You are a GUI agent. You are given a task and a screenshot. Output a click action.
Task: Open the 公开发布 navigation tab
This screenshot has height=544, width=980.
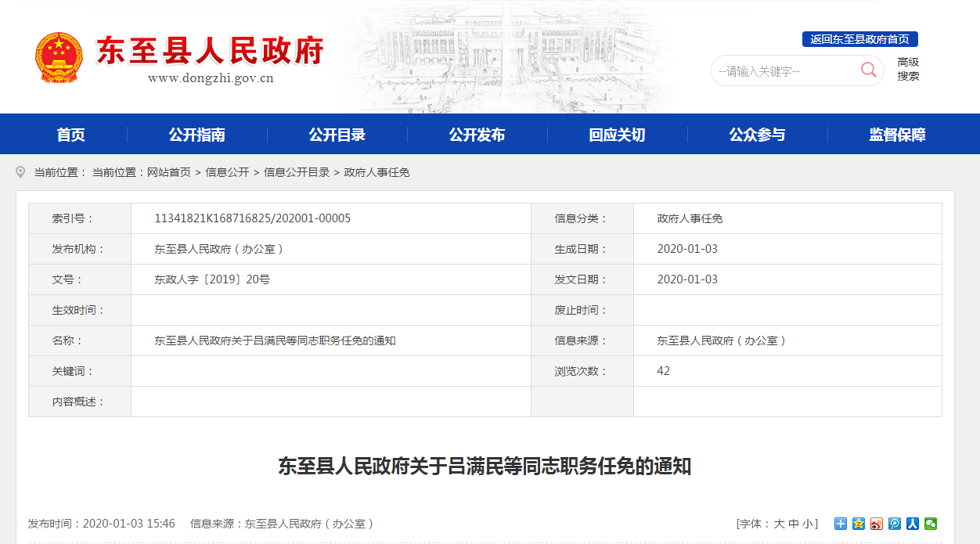(477, 135)
